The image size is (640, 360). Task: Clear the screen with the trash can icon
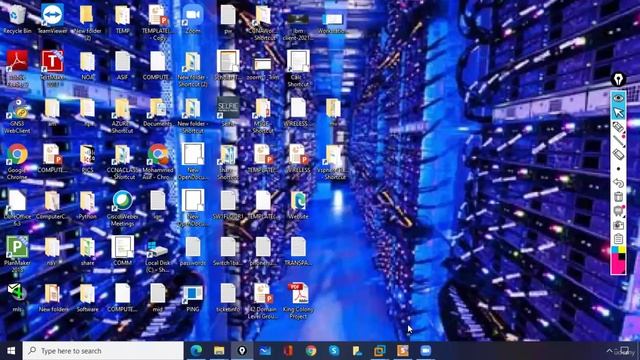618,197
